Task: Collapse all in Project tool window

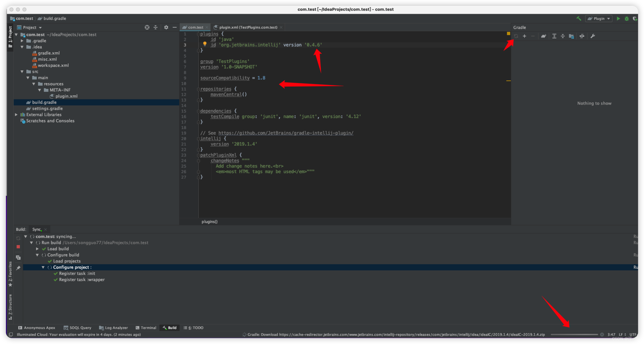Action: [x=155, y=27]
